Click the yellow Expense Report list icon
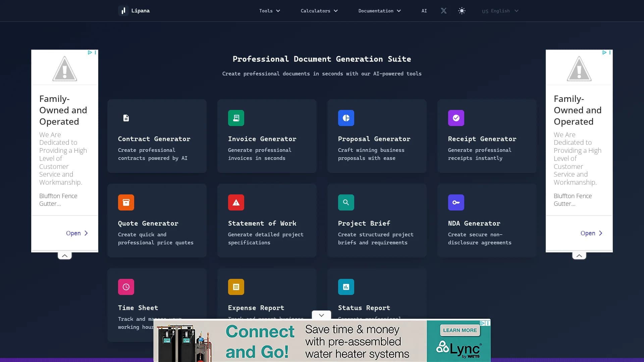 236,287
